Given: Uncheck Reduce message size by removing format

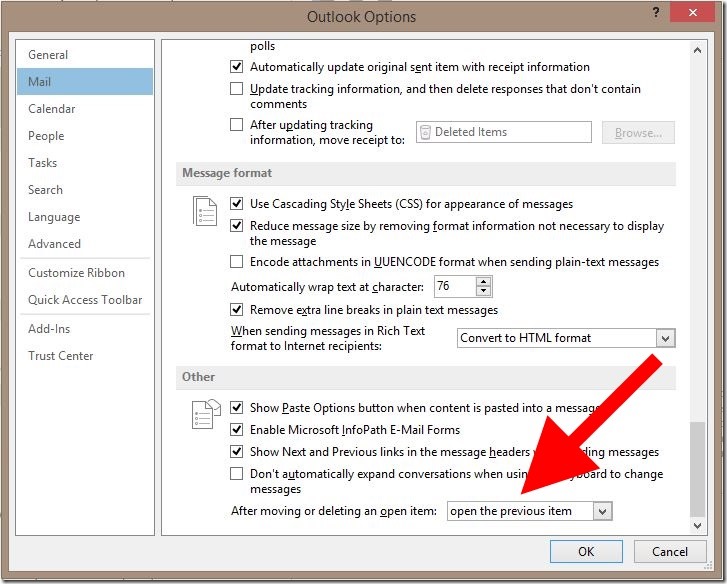Looking at the screenshot, I should point(236,225).
